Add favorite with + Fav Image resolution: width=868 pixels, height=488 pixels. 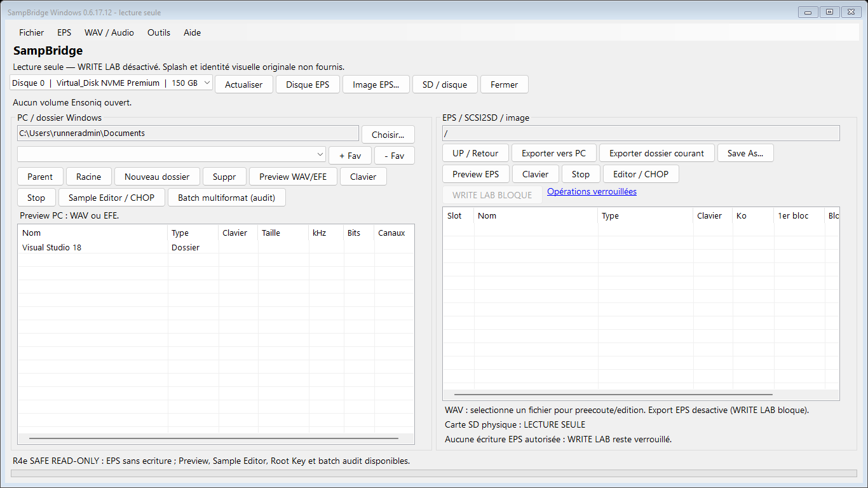[350, 156]
